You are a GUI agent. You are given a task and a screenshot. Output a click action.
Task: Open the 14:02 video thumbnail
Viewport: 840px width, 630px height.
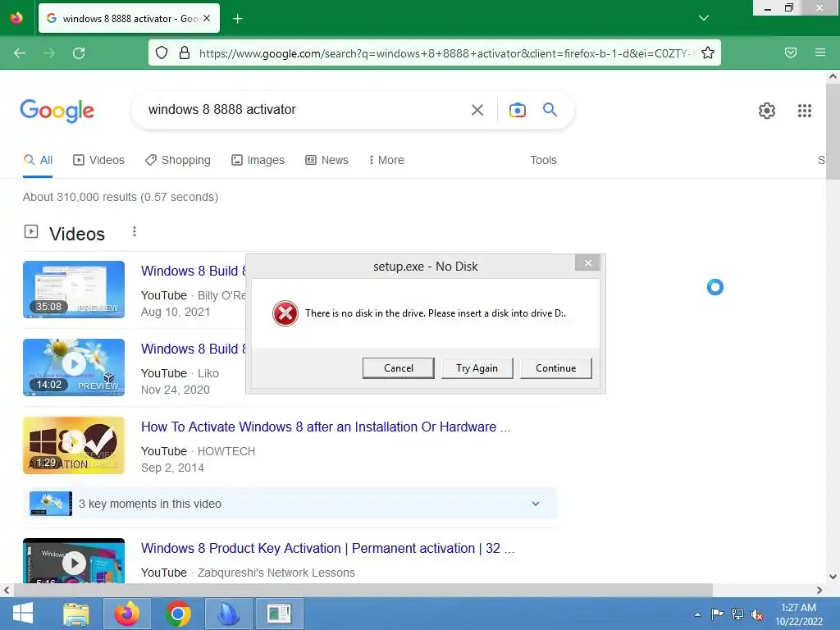[74, 367]
